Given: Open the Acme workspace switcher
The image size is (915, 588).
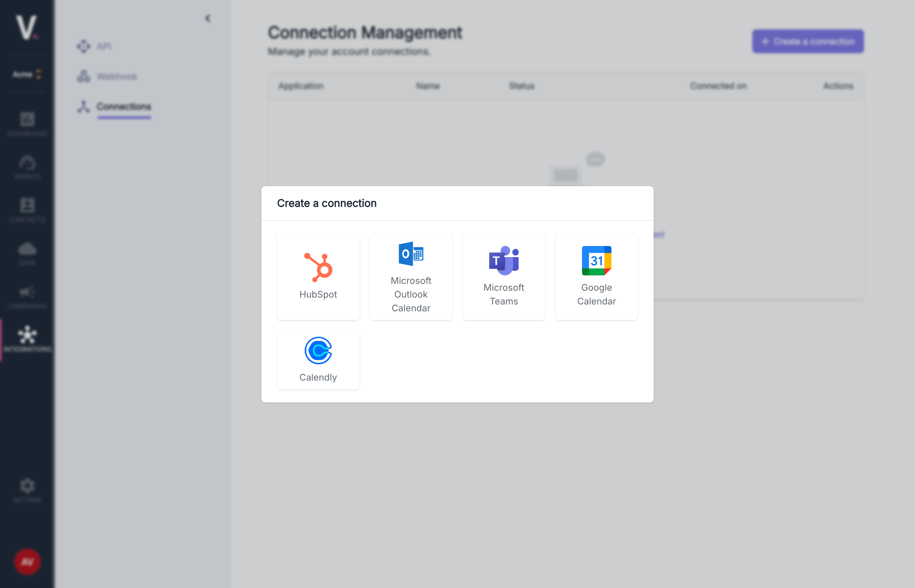Looking at the screenshot, I should 26,74.
